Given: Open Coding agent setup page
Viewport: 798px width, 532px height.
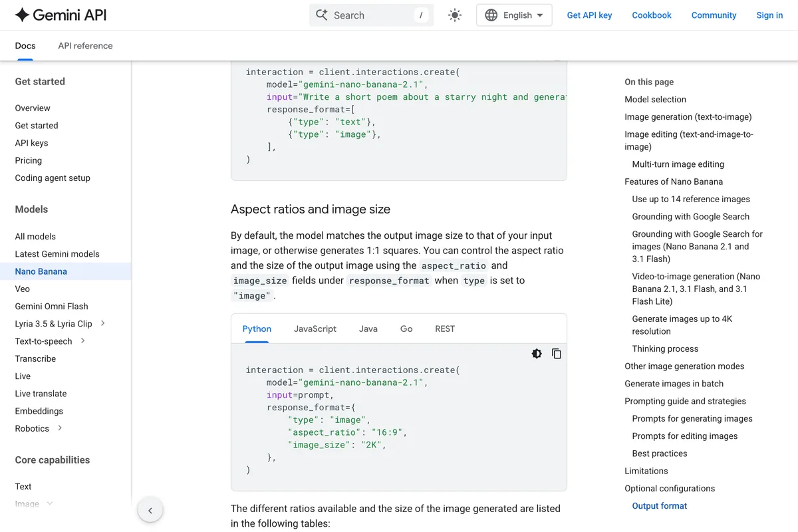Looking at the screenshot, I should tap(53, 178).
